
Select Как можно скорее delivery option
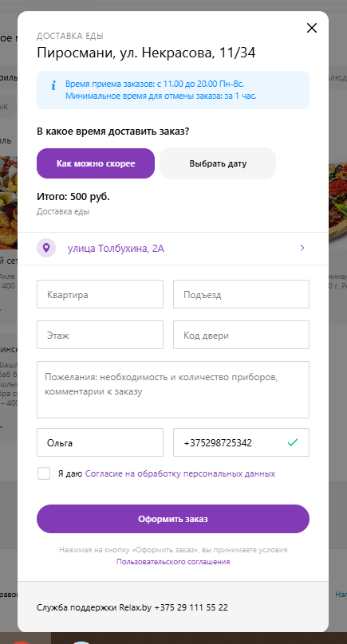pyautogui.click(x=96, y=163)
